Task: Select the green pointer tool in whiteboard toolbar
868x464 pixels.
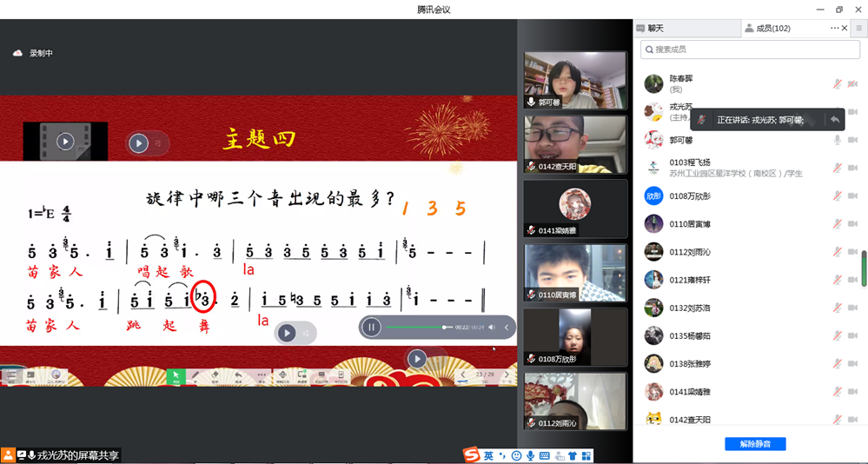Action: (x=176, y=375)
